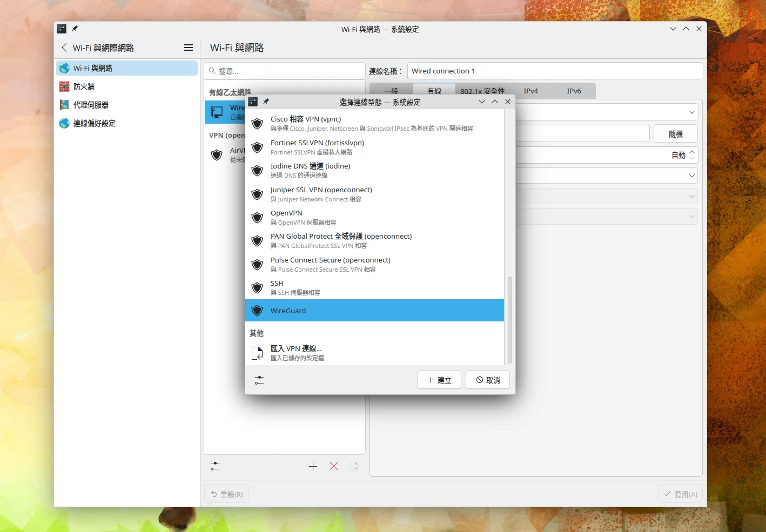Viewport: 766px width, 532px height.
Task: Pin the System Settings dialog to stay on top
Action: click(266, 102)
